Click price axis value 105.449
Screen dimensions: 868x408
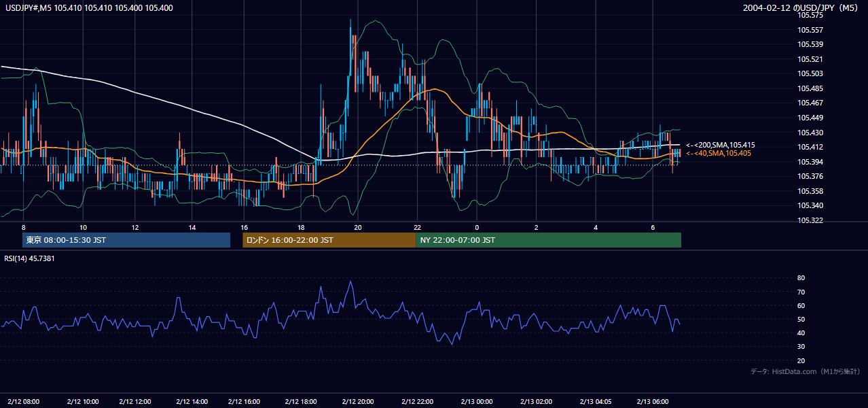coord(810,118)
